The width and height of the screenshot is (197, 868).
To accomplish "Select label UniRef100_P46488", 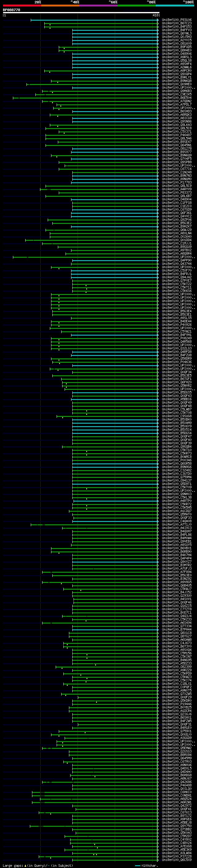I will click(177, 785).
